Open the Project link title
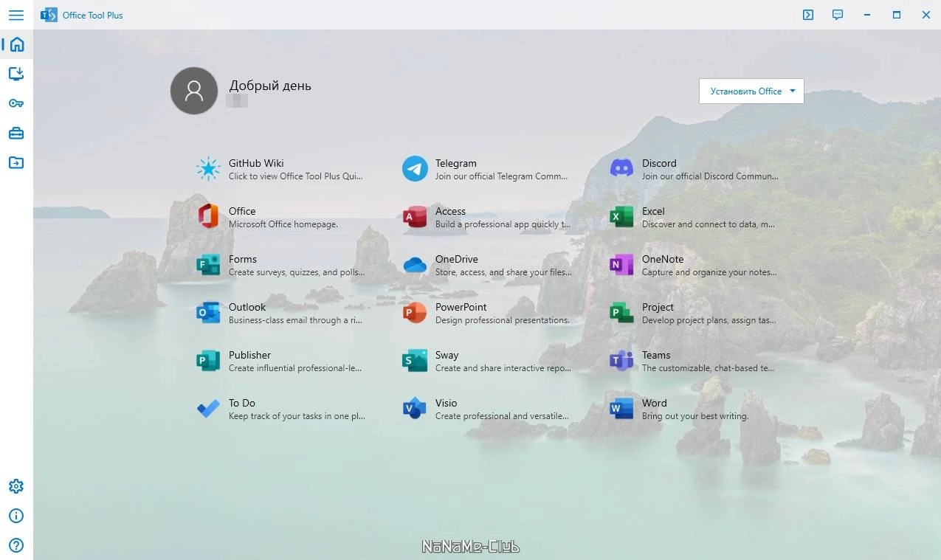 click(x=658, y=307)
